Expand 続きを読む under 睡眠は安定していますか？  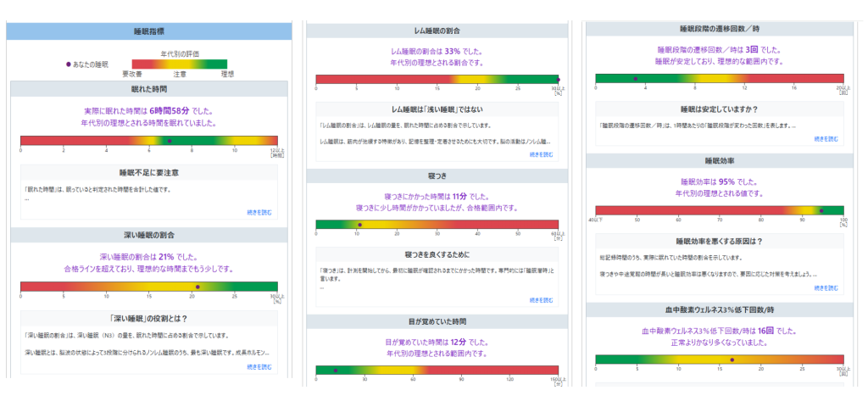pos(828,139)
